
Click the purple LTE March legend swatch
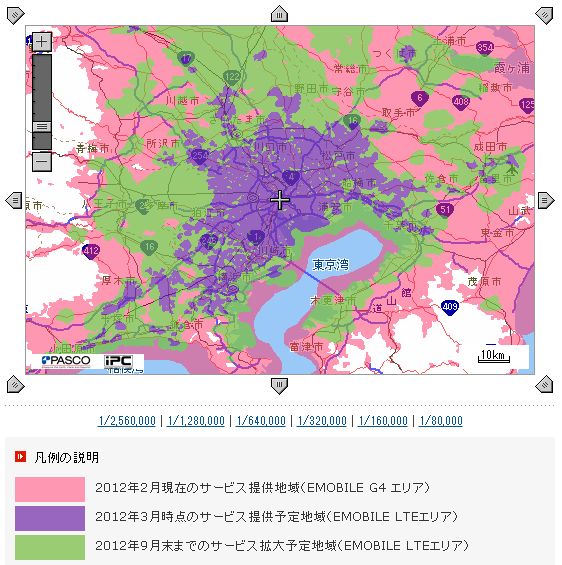pyautogui.click(x=50, y=518)
